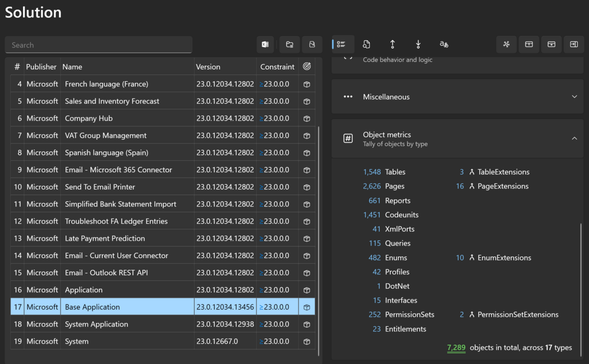Select the Late Payment Prediction row name
The image size is (589, 364).
105,238
